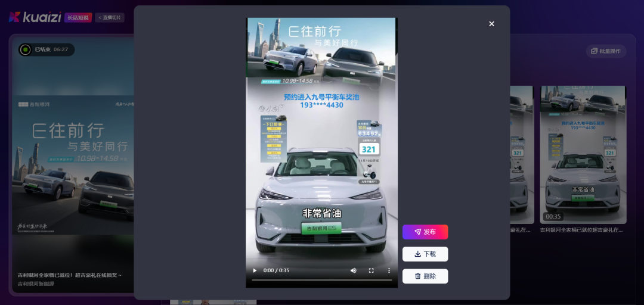The image size is (644, 305).
Task: Click the rightmost clip title 吉利银河全家桶已就位超吉豪礼在...
Action: pos(582,230)
